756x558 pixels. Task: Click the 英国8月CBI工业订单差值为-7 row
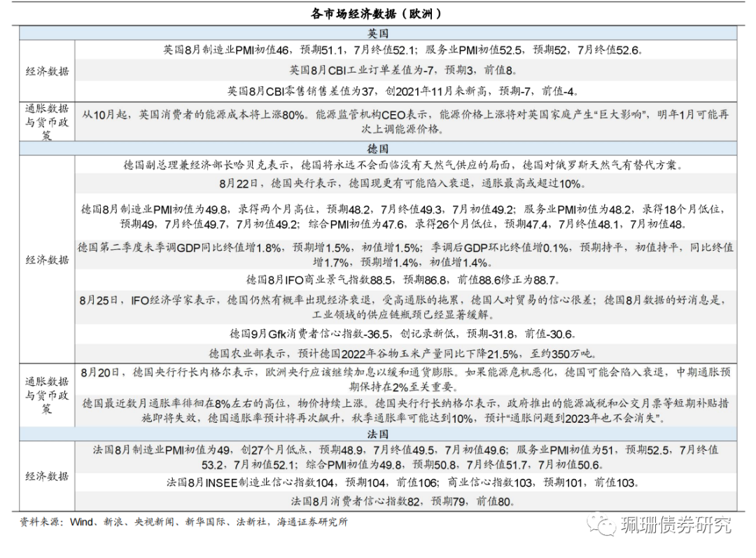pyautogui.click(x=406, y=71)
